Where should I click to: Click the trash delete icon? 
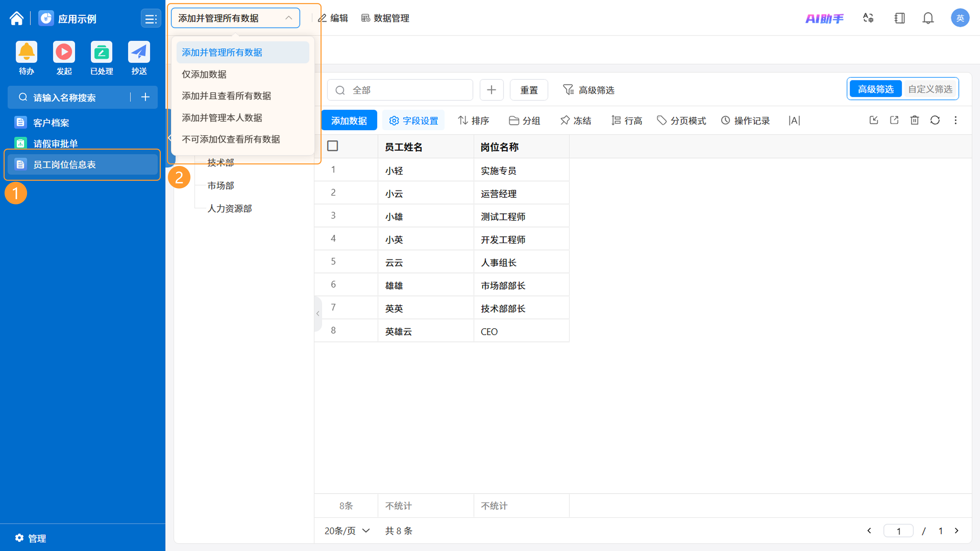[x=915, y=120]
